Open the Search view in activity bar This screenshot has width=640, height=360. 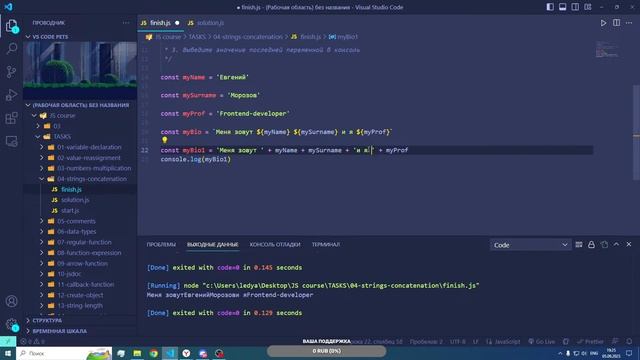(11, 49)
